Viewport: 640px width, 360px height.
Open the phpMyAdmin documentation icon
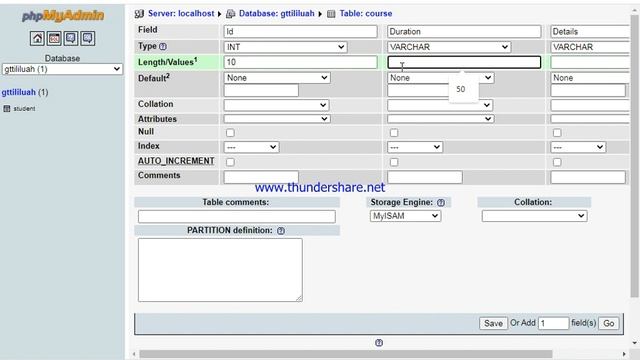point(71,38)
